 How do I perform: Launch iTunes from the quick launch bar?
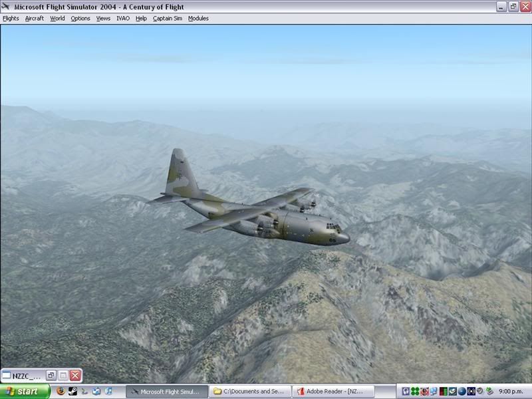pyautogui.click(x=108, y=392)
